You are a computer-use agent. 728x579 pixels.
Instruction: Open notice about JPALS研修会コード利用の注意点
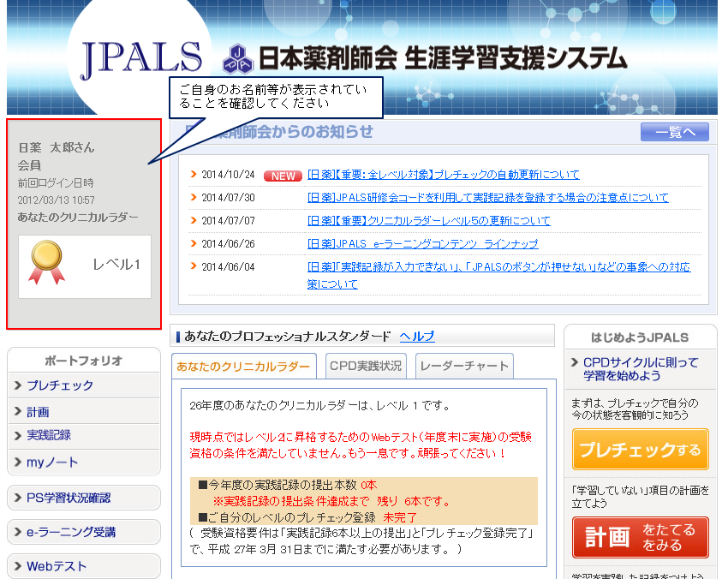pyautogui.click(x=488, y=198)
